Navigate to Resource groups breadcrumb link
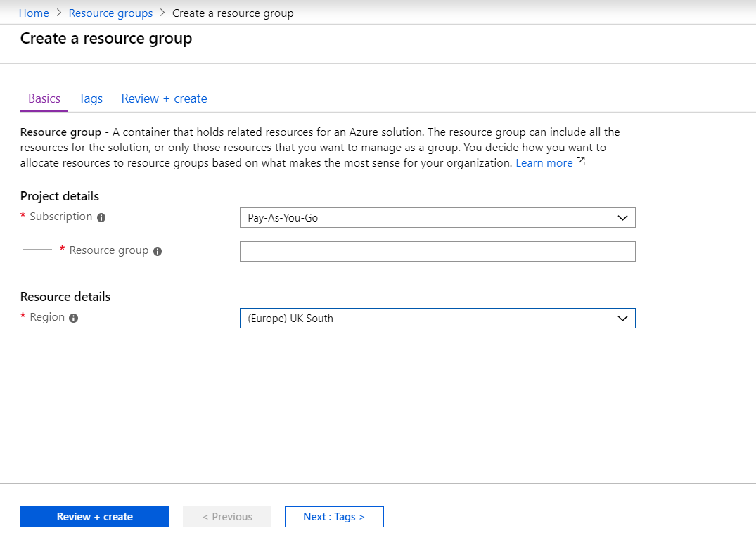 pos(110,13)
